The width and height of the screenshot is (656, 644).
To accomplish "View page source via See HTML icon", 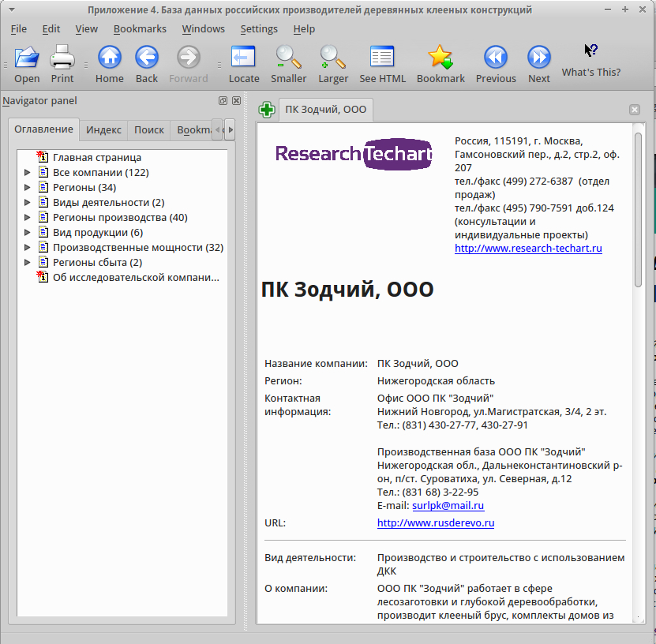I will (x=382, y=58).
